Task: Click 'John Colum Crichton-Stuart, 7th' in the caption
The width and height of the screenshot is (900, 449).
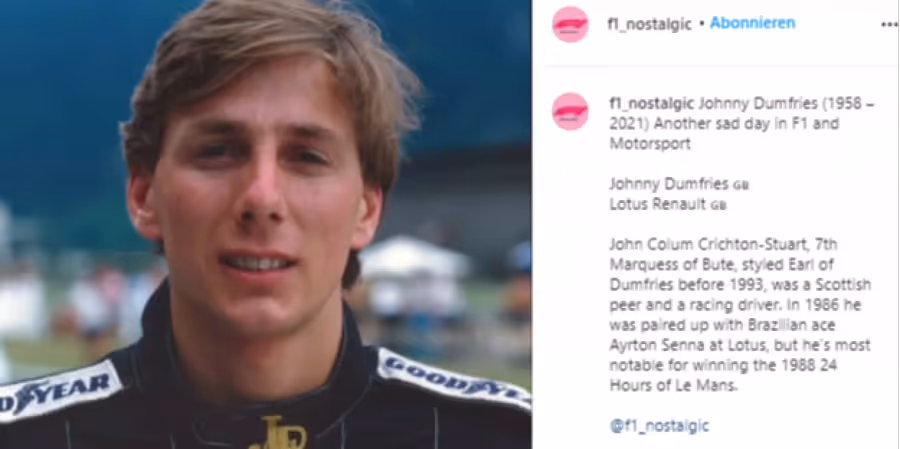Action: click(723, 245)
